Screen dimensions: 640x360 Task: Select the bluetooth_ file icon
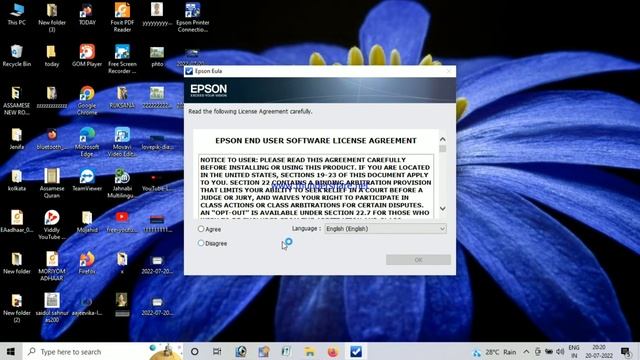52,139
